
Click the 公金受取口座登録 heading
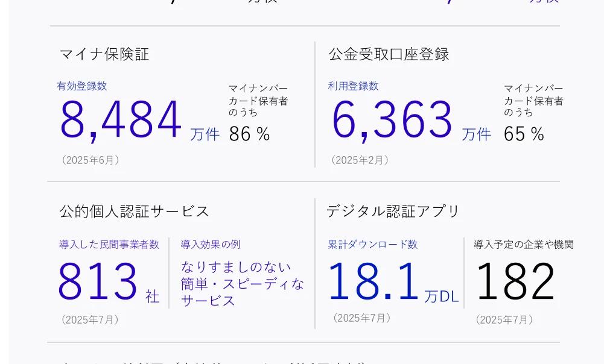click(x=389, y=54)
